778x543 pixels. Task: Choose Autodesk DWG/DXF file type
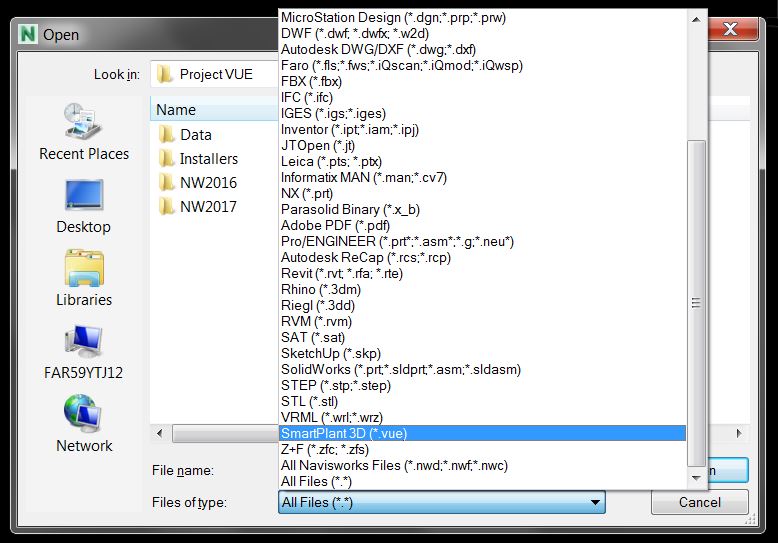click(x=482, y=49)
